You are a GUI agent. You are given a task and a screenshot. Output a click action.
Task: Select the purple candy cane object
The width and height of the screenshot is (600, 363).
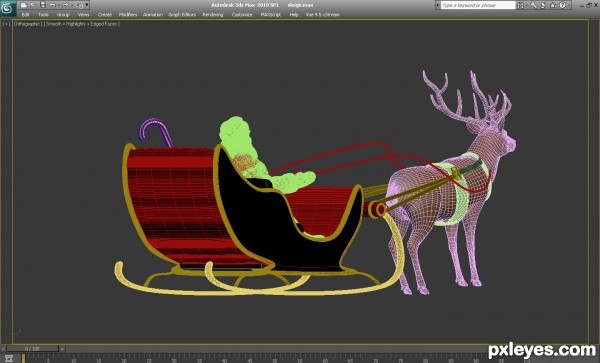pos(155,132)
